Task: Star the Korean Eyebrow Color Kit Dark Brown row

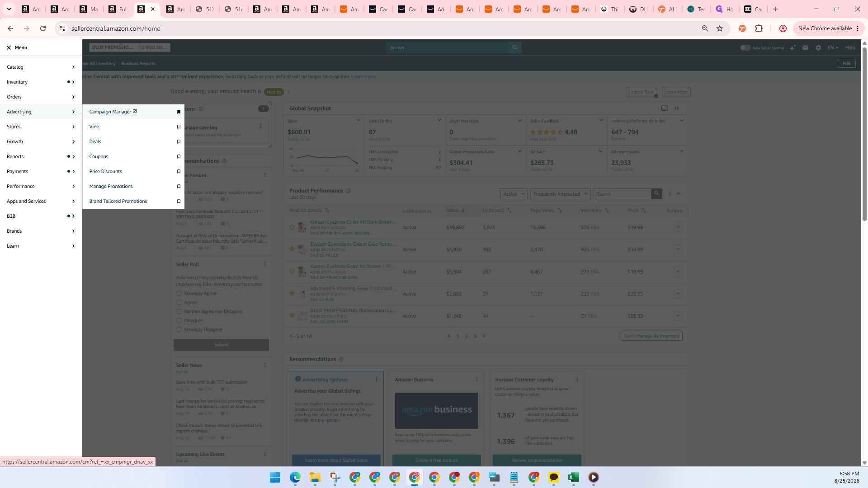Action: [x=292, y=227]
